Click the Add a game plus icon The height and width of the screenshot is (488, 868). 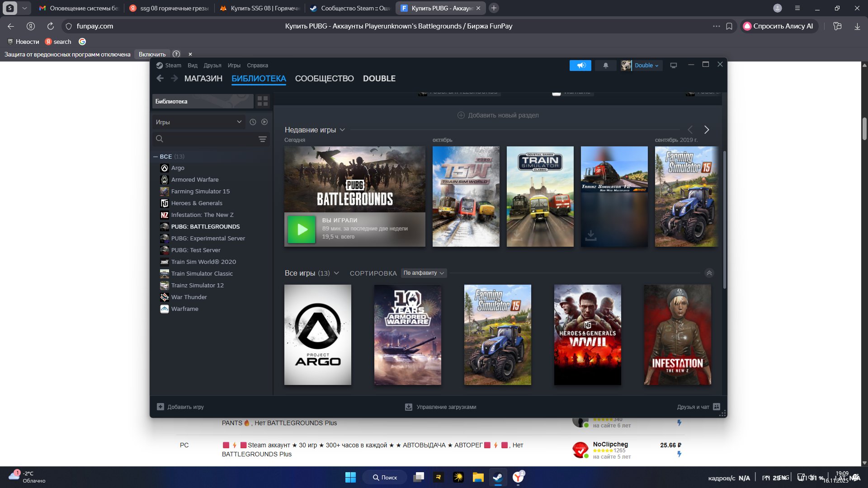(160, 407)
